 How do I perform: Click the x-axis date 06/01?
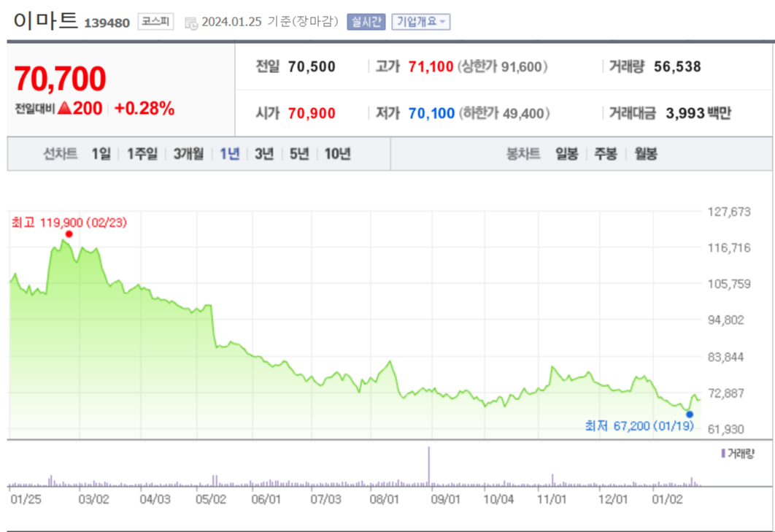click(x=266, y=499)
